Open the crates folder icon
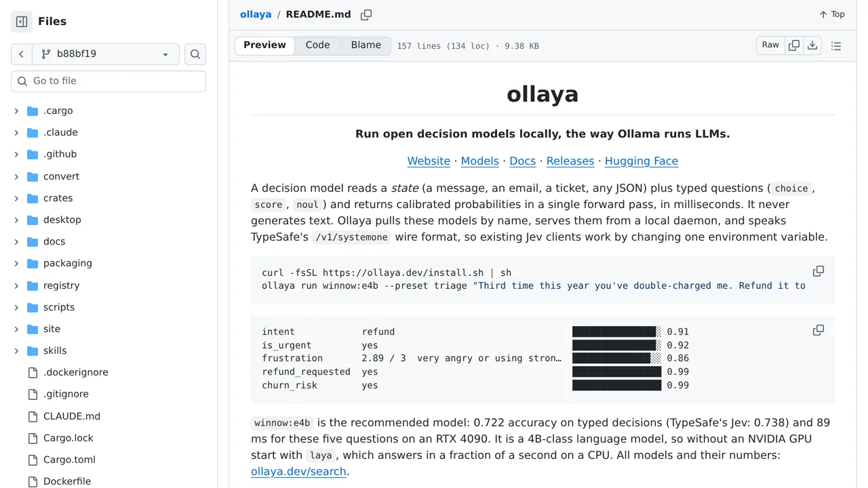The image size is (868, 488). pos(33,198)
